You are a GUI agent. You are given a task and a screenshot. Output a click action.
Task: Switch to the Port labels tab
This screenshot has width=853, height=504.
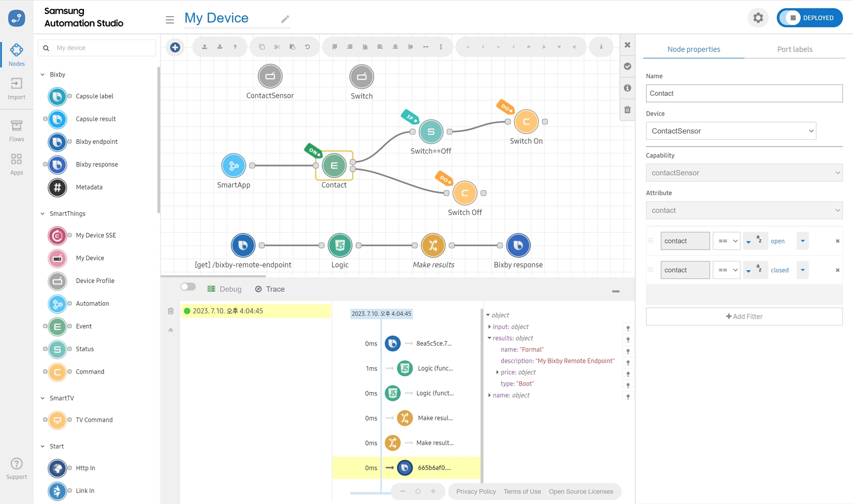click(795, 49)
